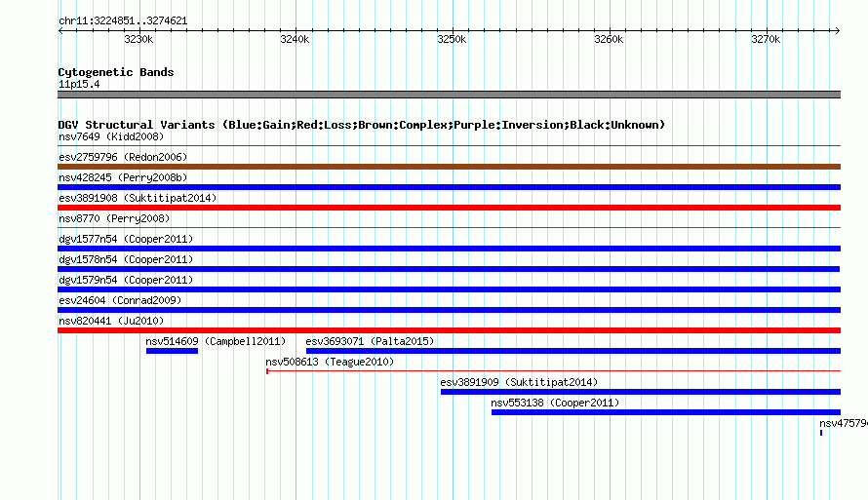Click the 3260k ruler position

pyautogui.click(x=609, y=39)
